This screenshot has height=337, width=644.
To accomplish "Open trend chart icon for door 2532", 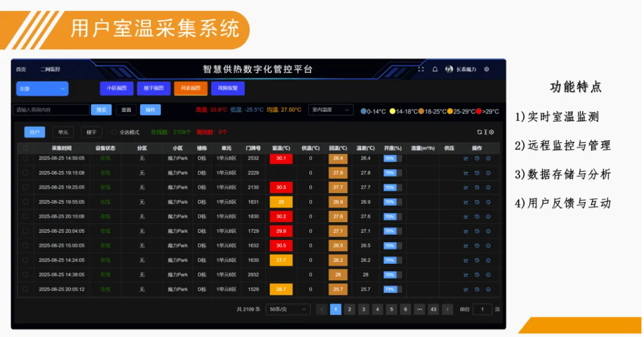I will tap(466, 158).
